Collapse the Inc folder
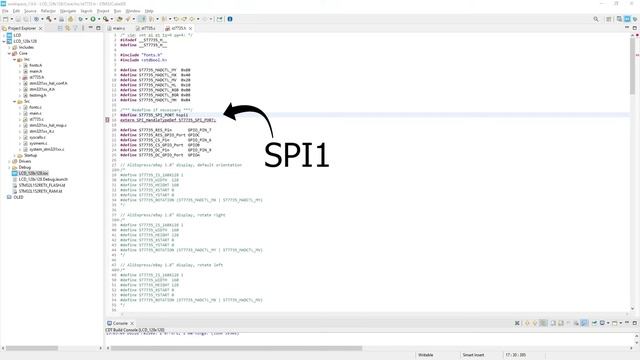This screenshot has width=640, height=360. point(14,60)
